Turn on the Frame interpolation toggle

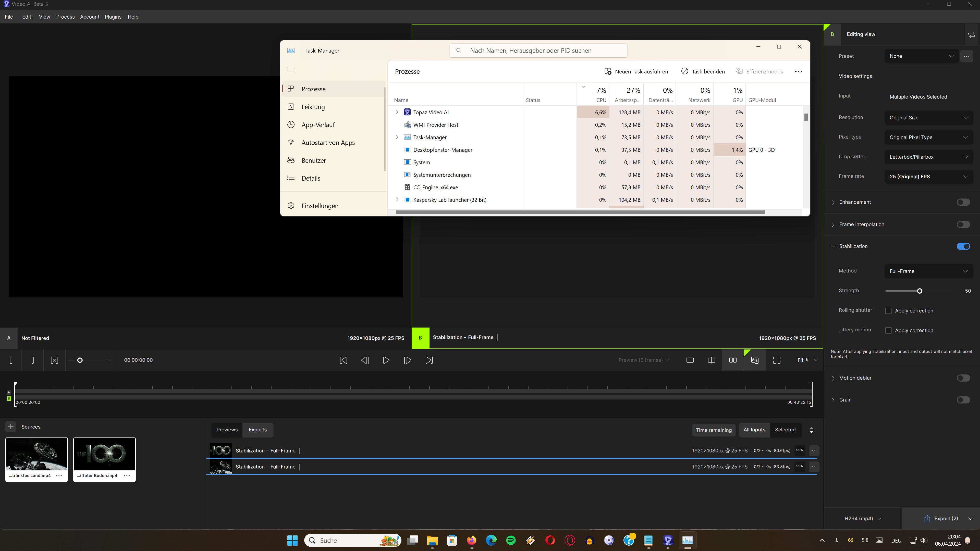pyautogui.click(x=963, y=224)
